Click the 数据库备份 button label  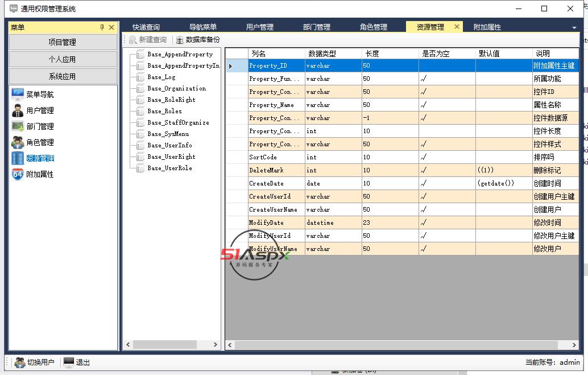click(x=203, y=40)
